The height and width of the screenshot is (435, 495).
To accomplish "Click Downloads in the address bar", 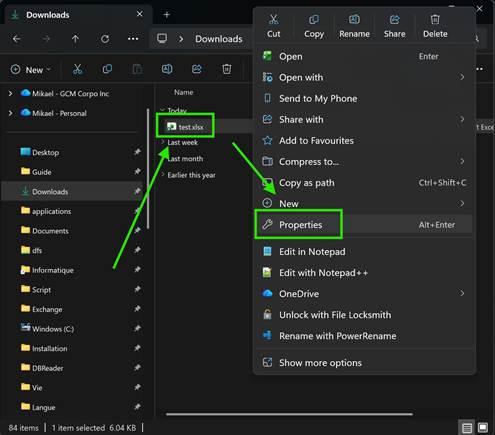I will (219, 39).
